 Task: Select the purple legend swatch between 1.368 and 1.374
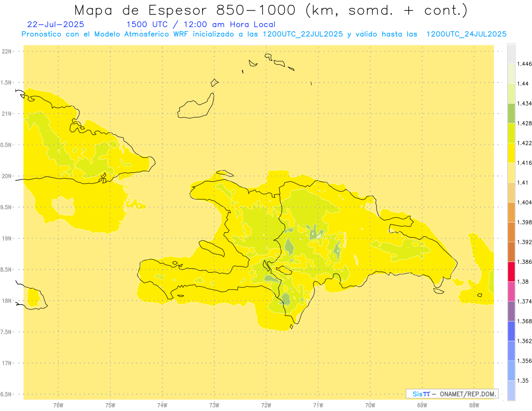pyautogui.click(x=511, y=311)
